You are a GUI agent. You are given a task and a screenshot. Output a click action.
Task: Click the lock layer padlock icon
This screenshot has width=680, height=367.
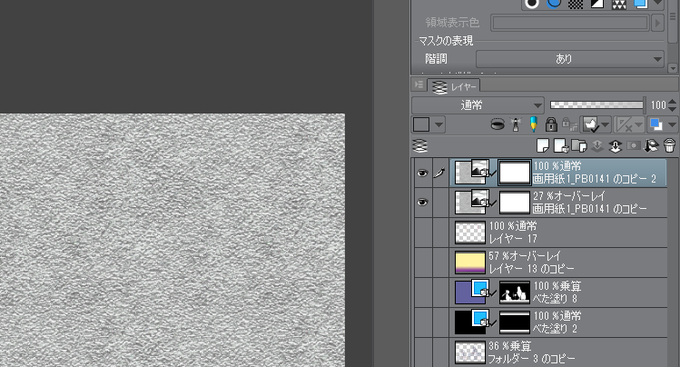(x=551, y=125)
